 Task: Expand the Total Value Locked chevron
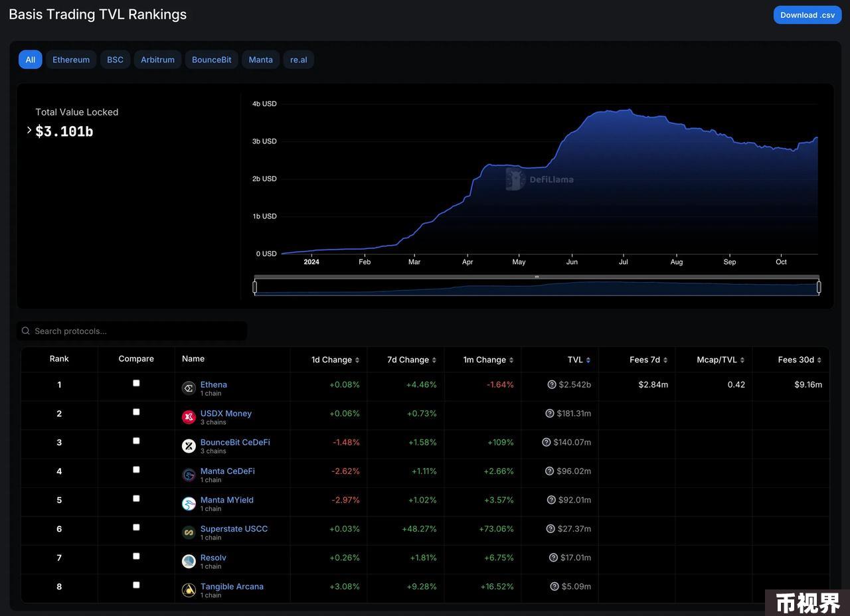click(29, 130)
